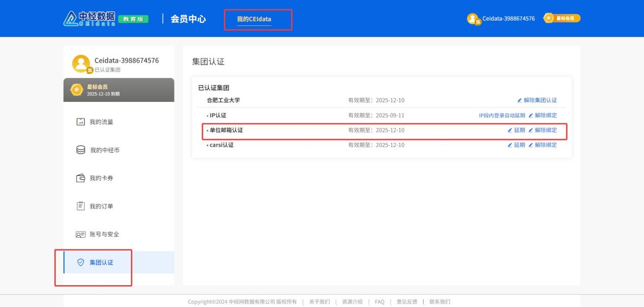
Task: Click the 我的卡券 wallet icon
Action: tap(80, 178)
